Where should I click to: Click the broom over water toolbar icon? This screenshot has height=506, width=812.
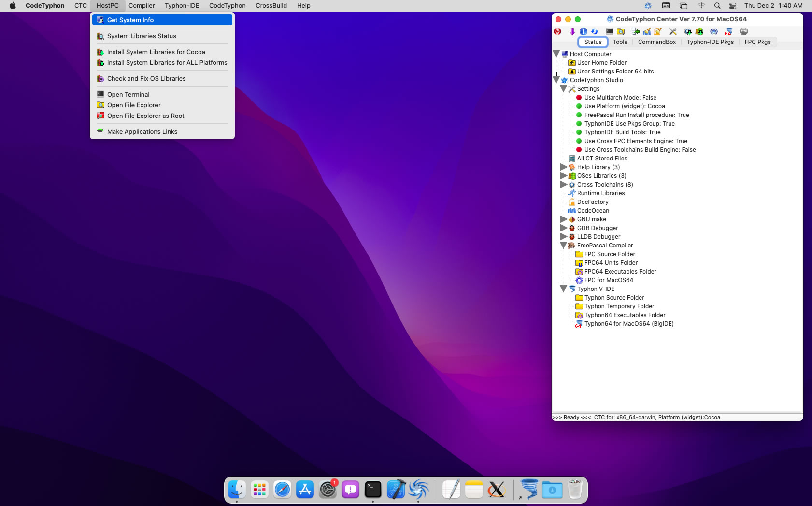647,31
